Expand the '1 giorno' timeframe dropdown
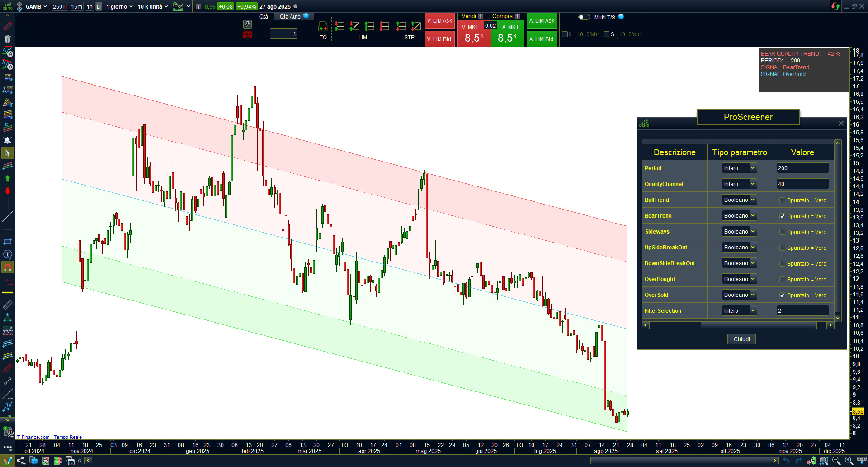 click(x=119, y=7)
